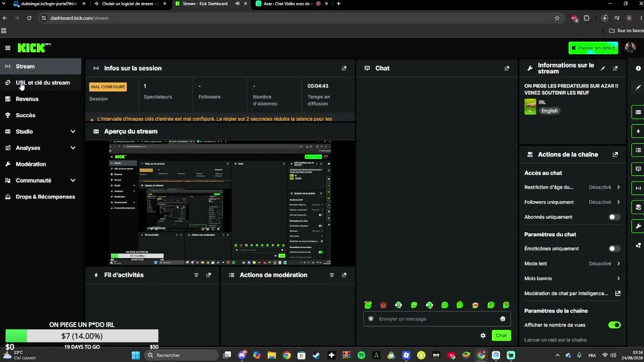This screenshot has width=644, height=362.
Task: Pop out the Actions de modération panel
Action: pyautogui.click(x=344, y=275)
